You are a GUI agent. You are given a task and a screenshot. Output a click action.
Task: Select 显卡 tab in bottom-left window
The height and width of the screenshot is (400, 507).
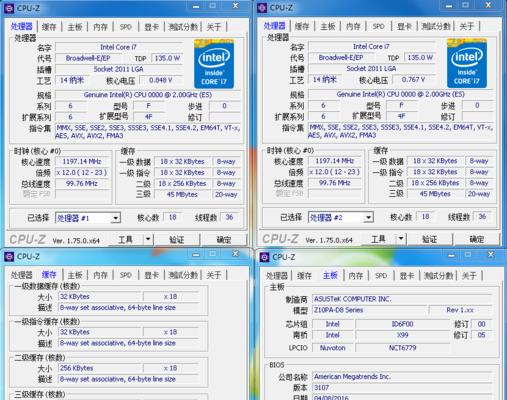(151, 275)
